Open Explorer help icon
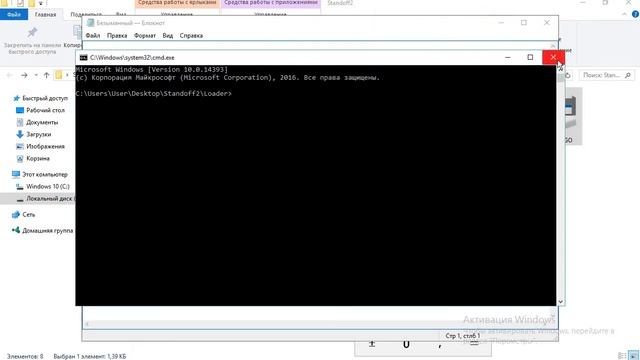640x360 pixels. point(635,14)
